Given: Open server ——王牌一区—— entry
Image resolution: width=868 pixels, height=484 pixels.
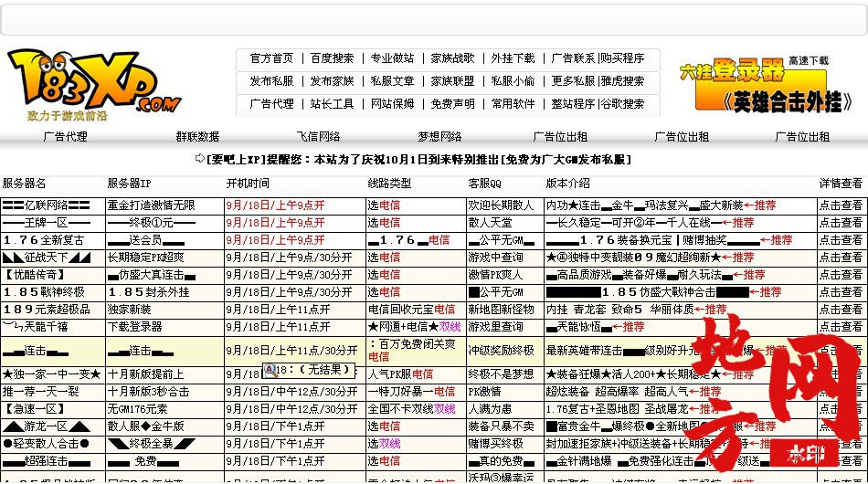Looking at the screenshot, I should click(x=46, y=222).
